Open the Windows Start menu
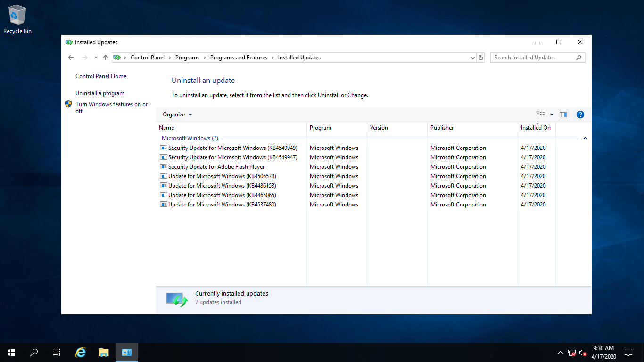Image resolution: width=644 pixels, height=362 pixels. [x=11, y=353]
